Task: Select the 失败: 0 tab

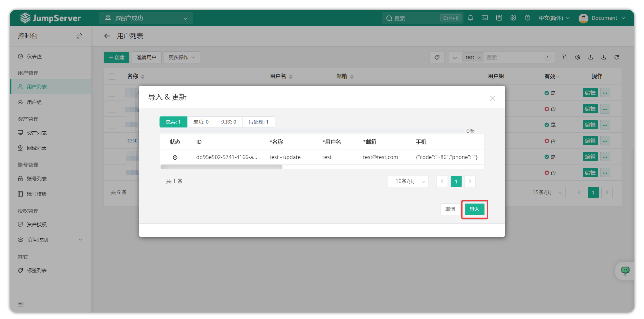Action: 228,122
